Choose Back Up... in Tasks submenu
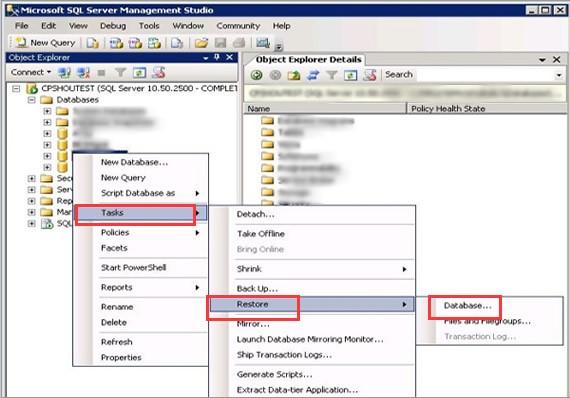570x398 pixels. click(257, 289)
